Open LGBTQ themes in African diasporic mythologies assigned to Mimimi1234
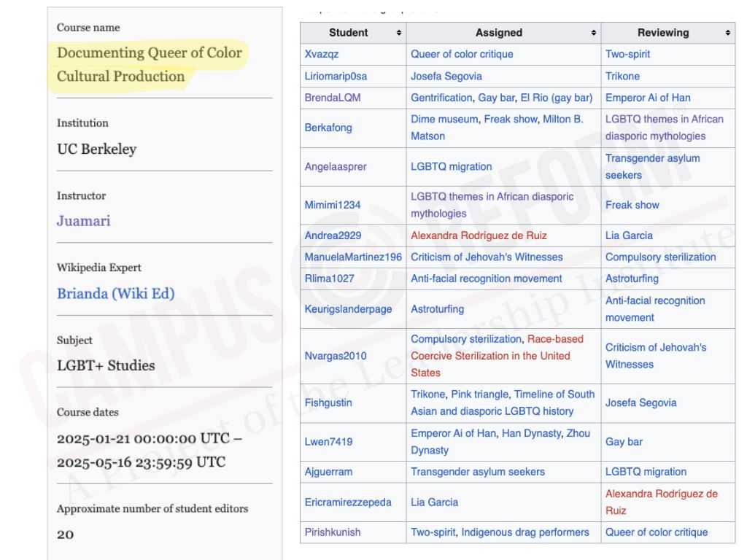This screenshot has width=747, height=560. pos(492,205)
